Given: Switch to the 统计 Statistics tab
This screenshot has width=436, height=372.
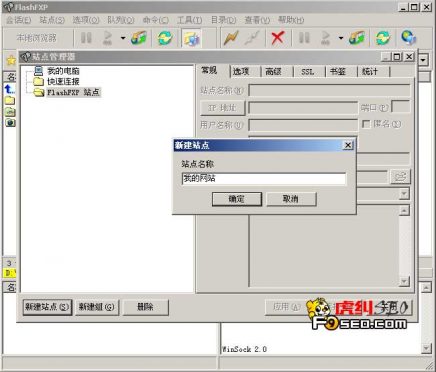Looking at the screenshot, I should pyautogui.click(x=370, y=71).
